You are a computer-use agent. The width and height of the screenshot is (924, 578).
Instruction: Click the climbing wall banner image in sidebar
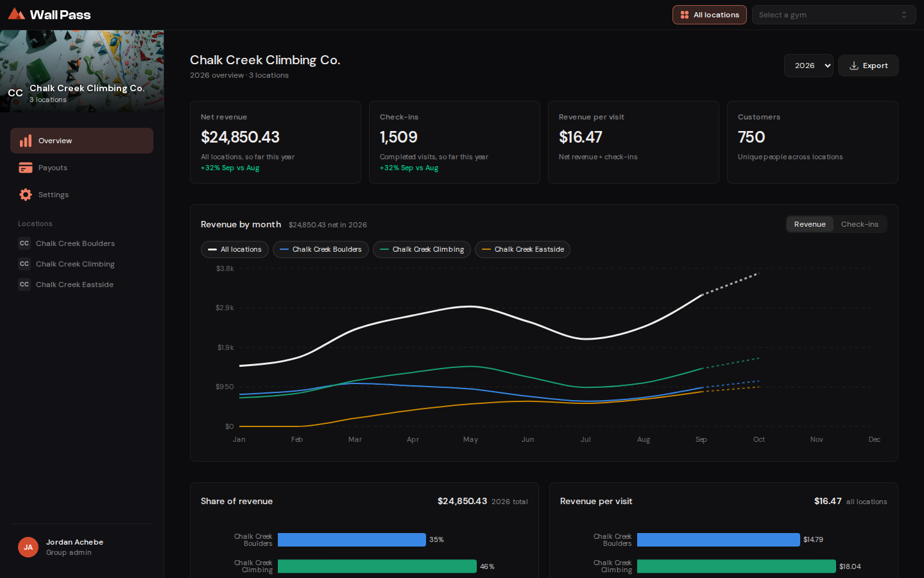pyautogui.click(x=81, y=71)
